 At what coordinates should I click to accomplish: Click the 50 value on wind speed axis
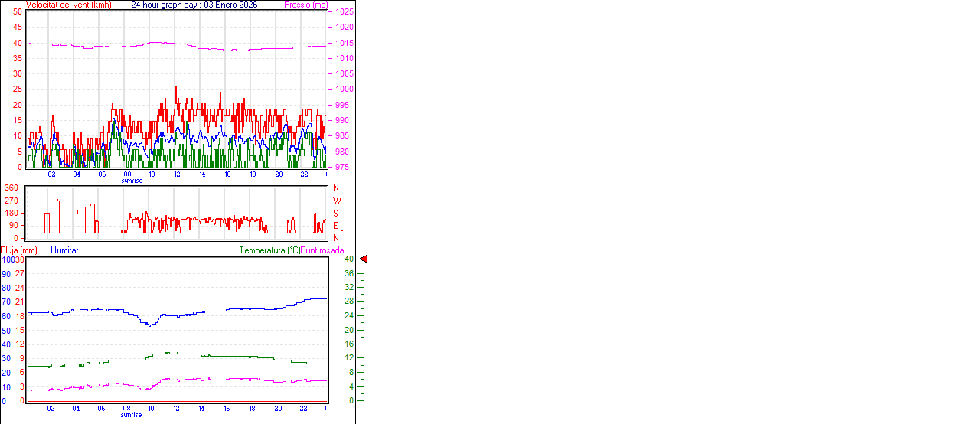[x=18, y=12]
